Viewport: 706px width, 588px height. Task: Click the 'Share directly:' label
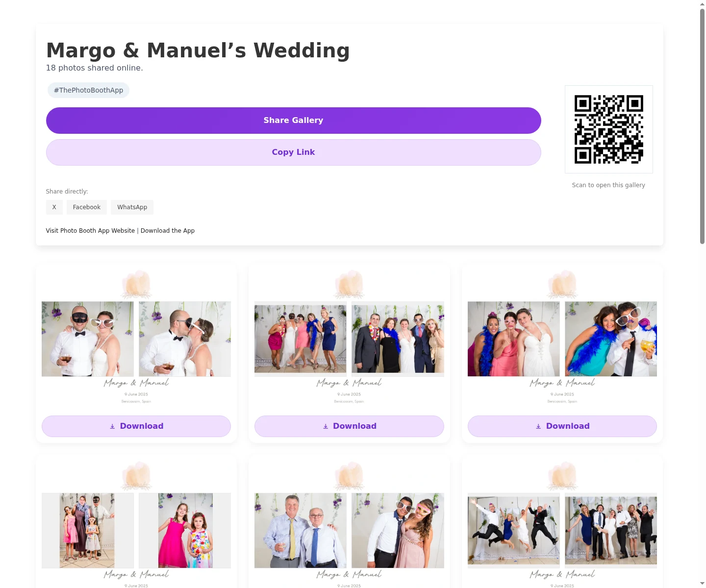67,192
